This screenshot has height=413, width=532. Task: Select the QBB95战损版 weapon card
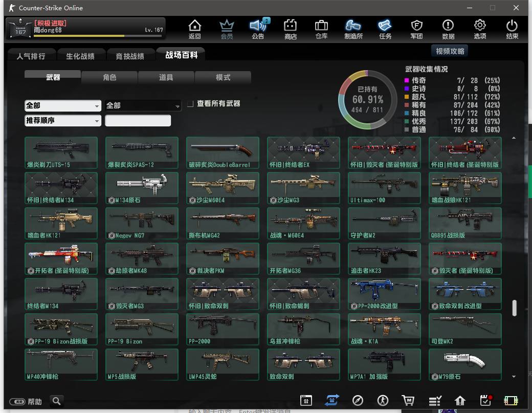(465, 223)
